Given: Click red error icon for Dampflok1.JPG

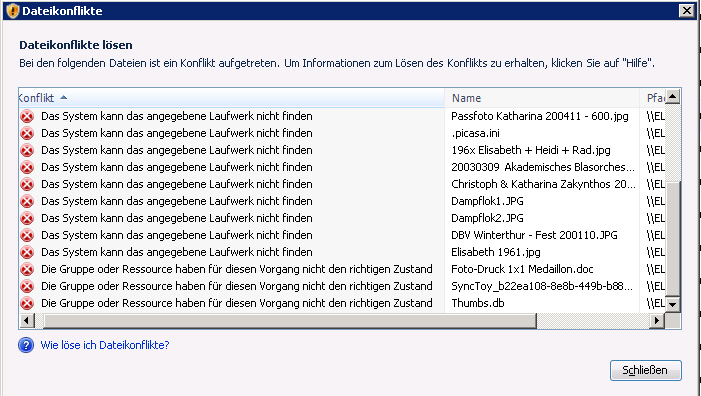Looking at the screenshot, I should pos(27,201).
